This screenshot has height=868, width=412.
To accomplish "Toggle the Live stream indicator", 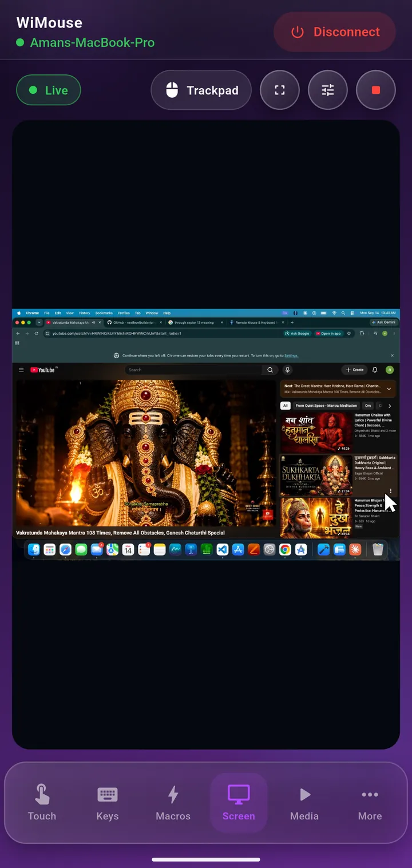I will click(x=49, y=90).
